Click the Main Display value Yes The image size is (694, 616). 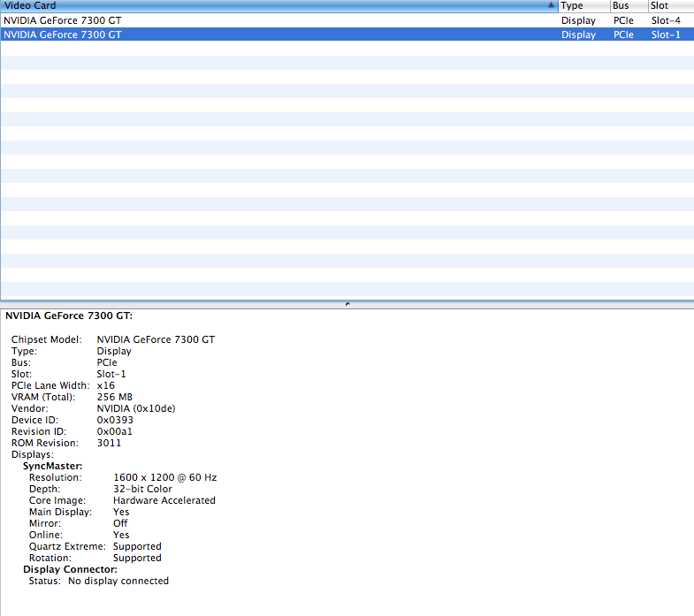pyautogui.click(x=121, y=512)
